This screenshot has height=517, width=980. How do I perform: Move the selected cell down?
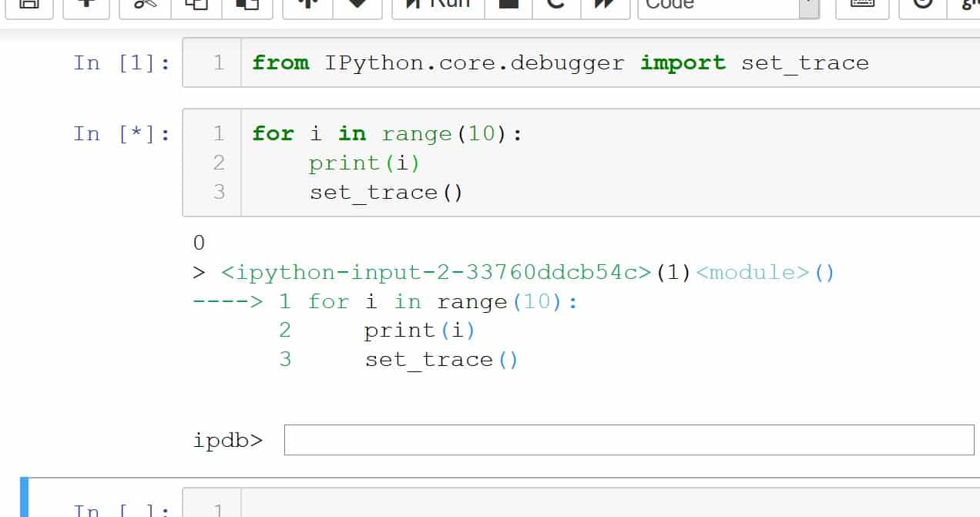coord(356,5)
